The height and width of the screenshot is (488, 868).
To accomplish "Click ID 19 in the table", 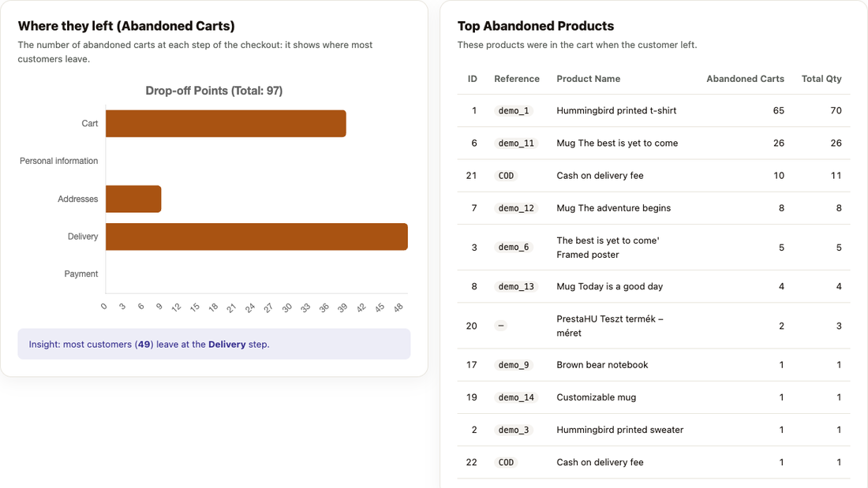I will pyautogui.click(x=472, y=397).
